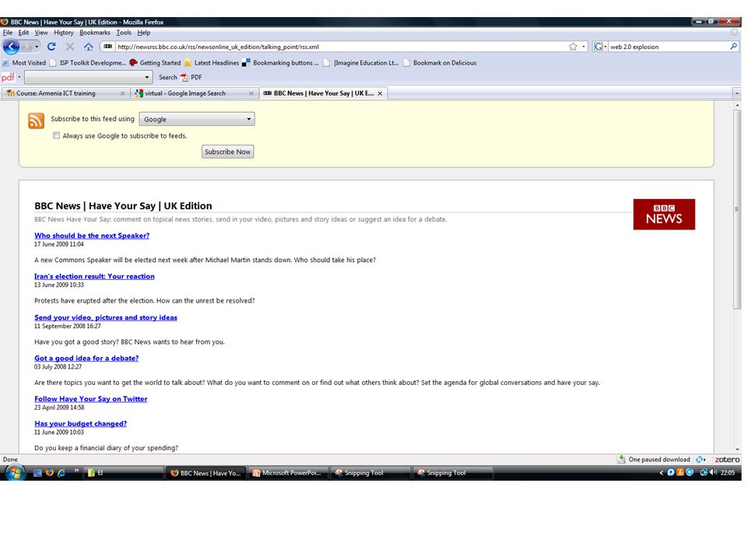Click the scrollbar down arrow

(x=737, y=449)
